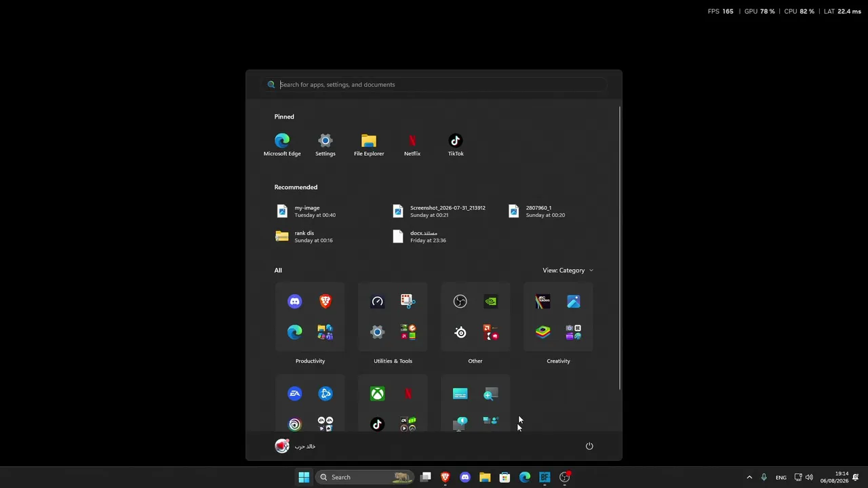This screenshot has width=868, height=488.
Task: Open the recommended docx document from Friday
Action: [x=419, y=237]
